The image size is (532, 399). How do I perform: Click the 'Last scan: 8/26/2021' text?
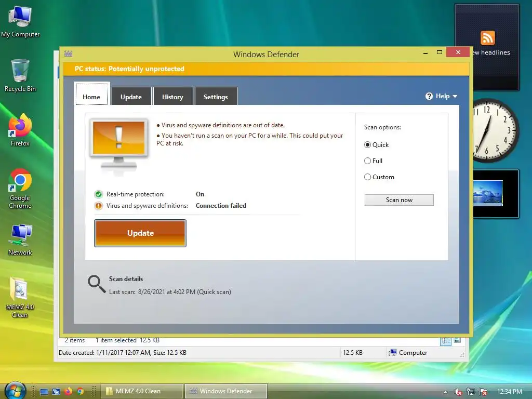tap(170, 292)
